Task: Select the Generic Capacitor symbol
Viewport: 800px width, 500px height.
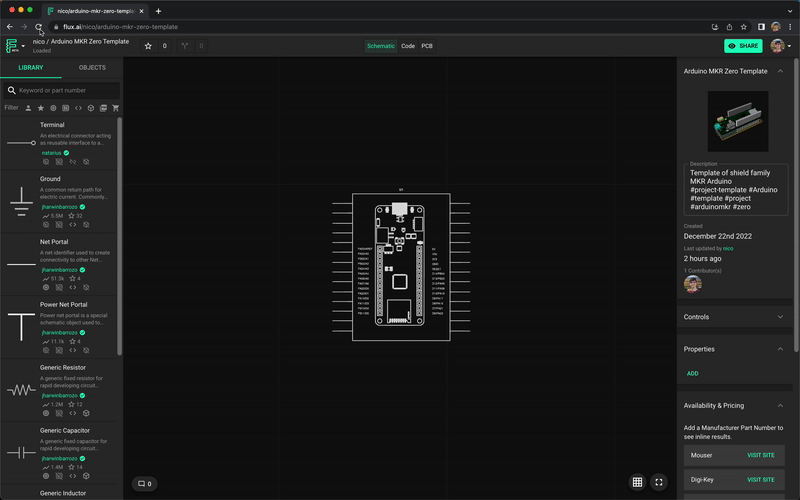Action: tap(21, 453)
